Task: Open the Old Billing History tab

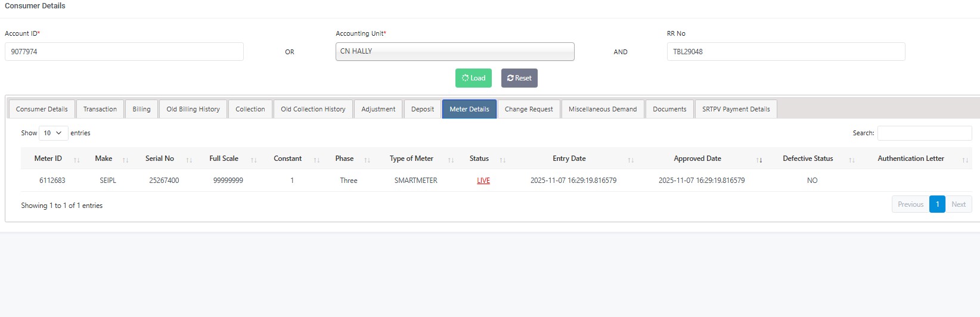Action: pyautogui.click(x=193, y=109)
